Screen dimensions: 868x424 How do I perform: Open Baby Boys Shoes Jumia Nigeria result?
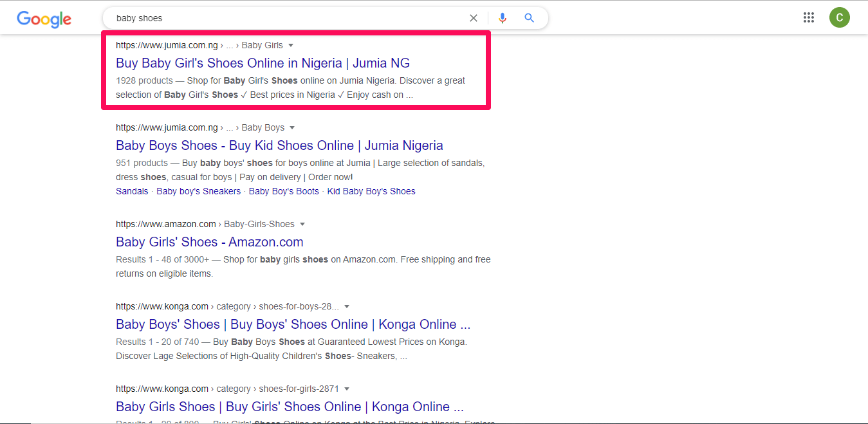[x=279, y=145]
